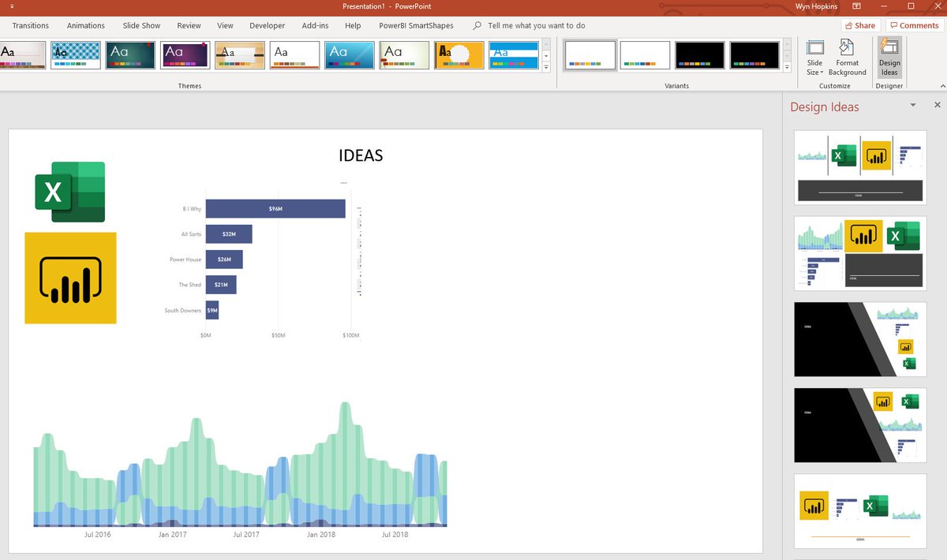This screenshot has height=560, width=947.
Task: Open the Animations ribbon tab
Action: (86, 25)
